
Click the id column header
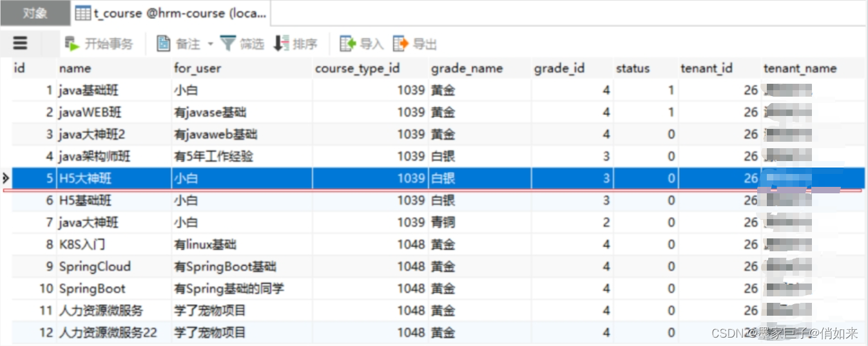pyautogui.click(x=34, y=68)
